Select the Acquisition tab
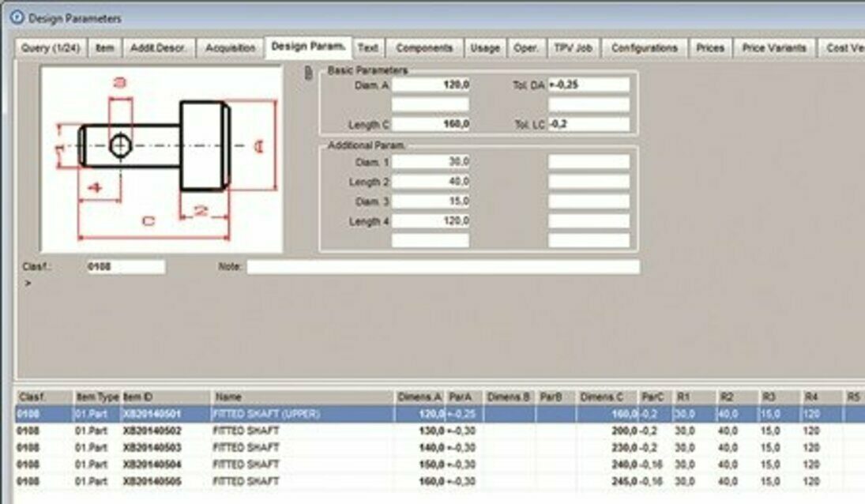865x504 pixels. pos(231,48)
